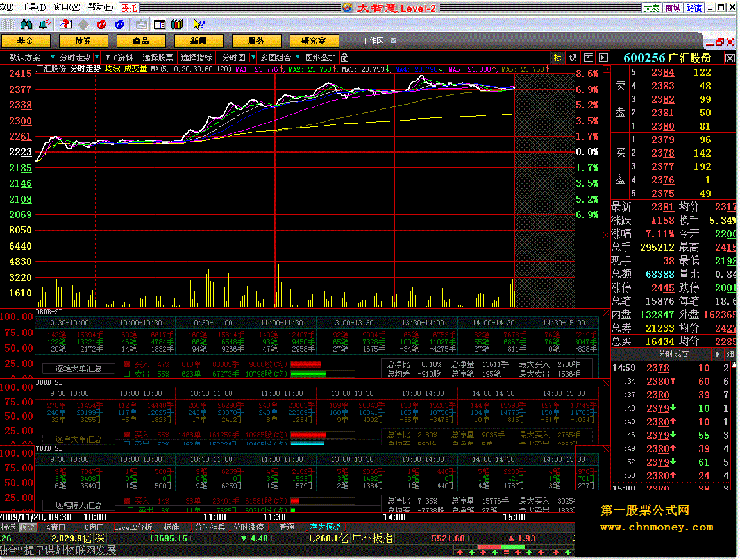Screen dimensions: 740x560
Task: Click the 商城 link button
Action: [673, 8]
